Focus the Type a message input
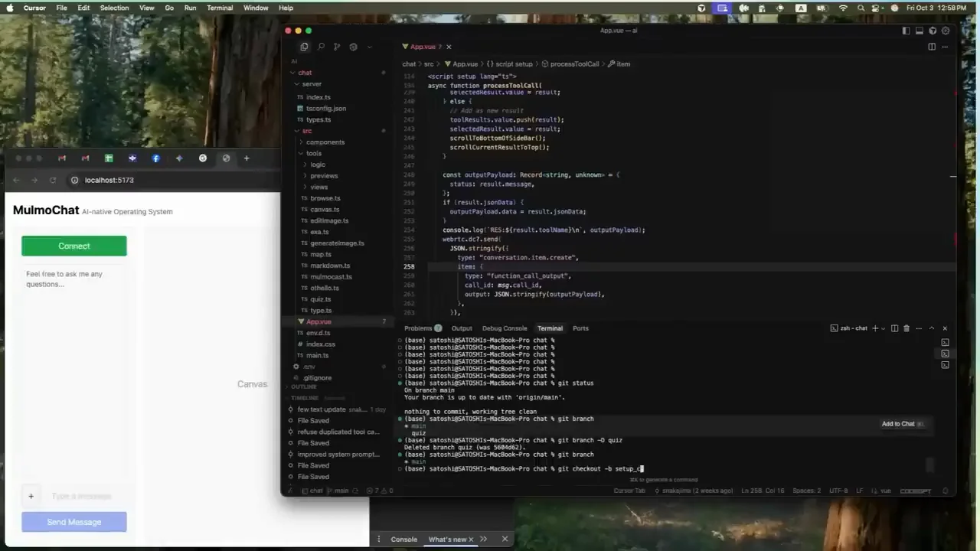This screenshot has height=551, width=980. pos(84,496)
